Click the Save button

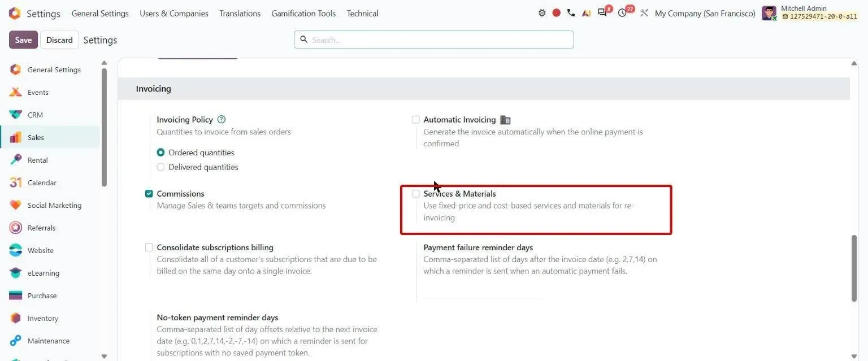23,40
